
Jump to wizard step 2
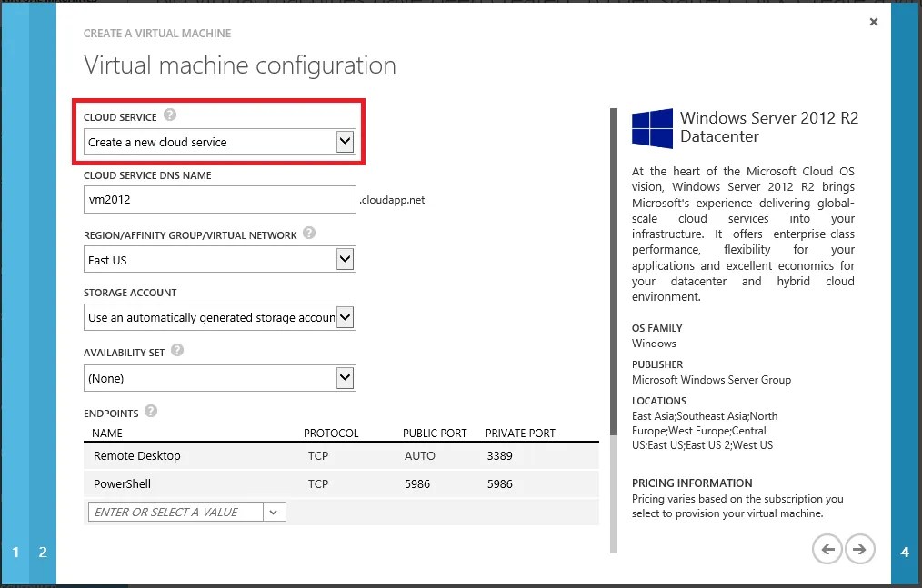(43, 553)
